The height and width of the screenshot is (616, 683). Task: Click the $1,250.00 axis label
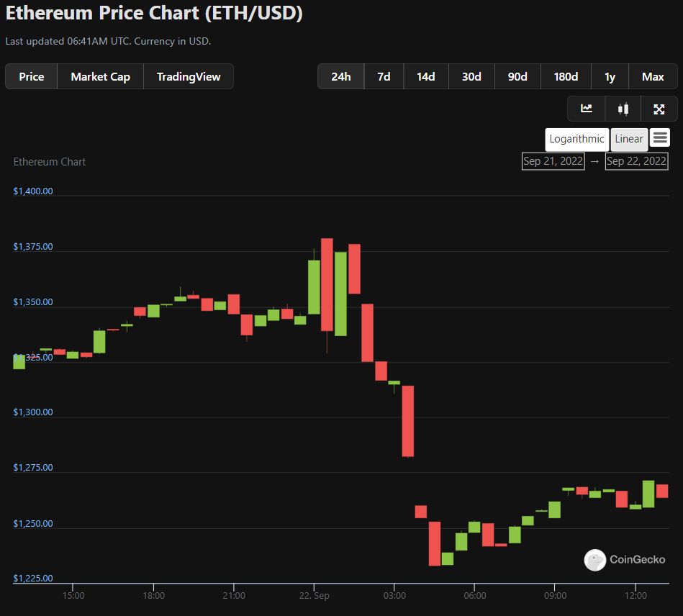click(33, 524)
